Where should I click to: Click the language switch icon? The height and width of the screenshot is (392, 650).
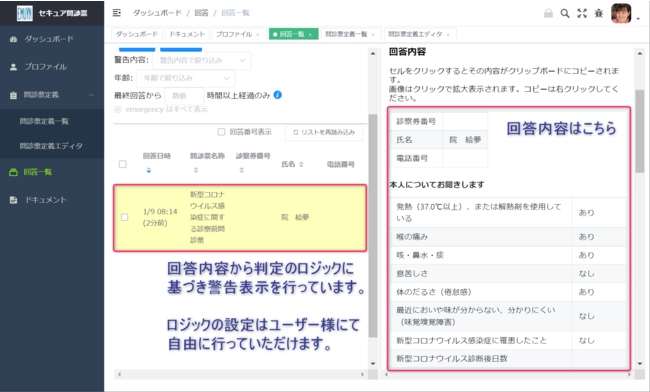tap(599, 13)
